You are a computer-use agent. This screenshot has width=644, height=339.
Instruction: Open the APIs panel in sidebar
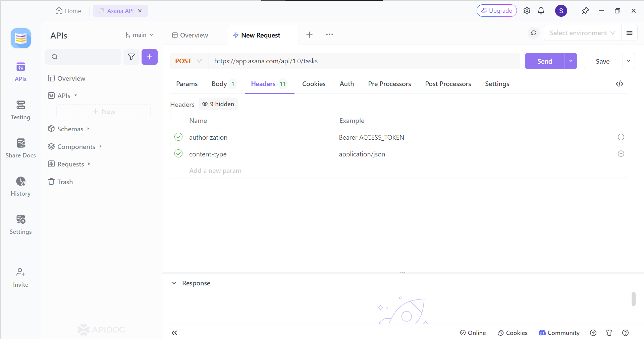(x=20, y=71)
